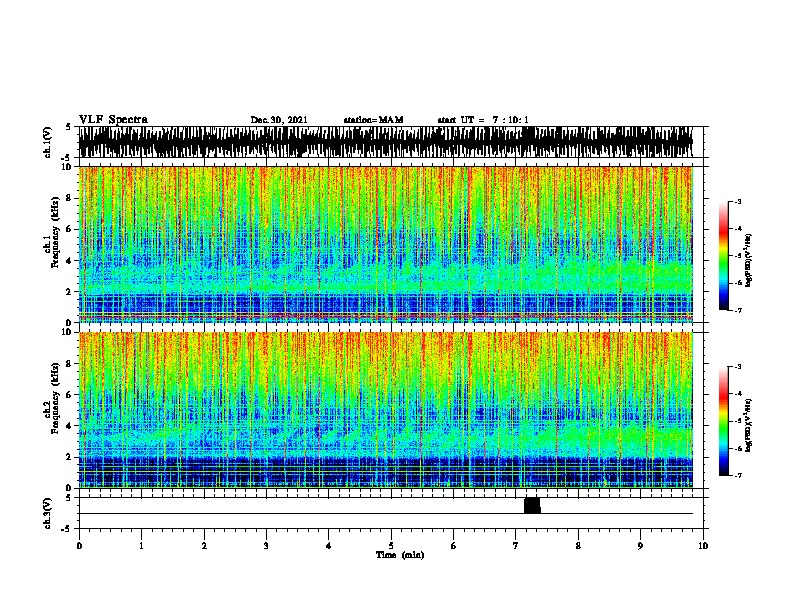This screenshot has width=792, height=612.
Task: Click the black pulse in the ch.3(V) trace
Action: pyautogui.click(x=532, y=505)
